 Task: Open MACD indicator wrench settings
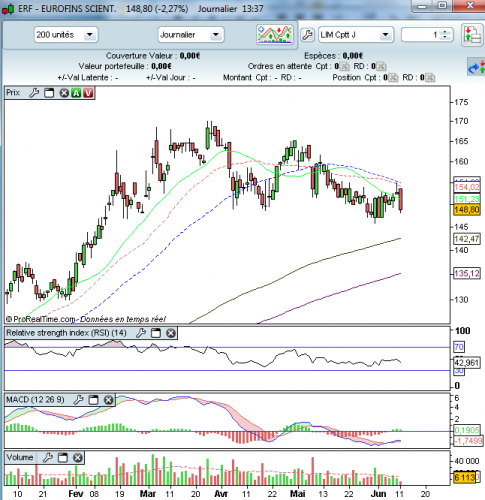pyautogui.click(x=78, y=399)
